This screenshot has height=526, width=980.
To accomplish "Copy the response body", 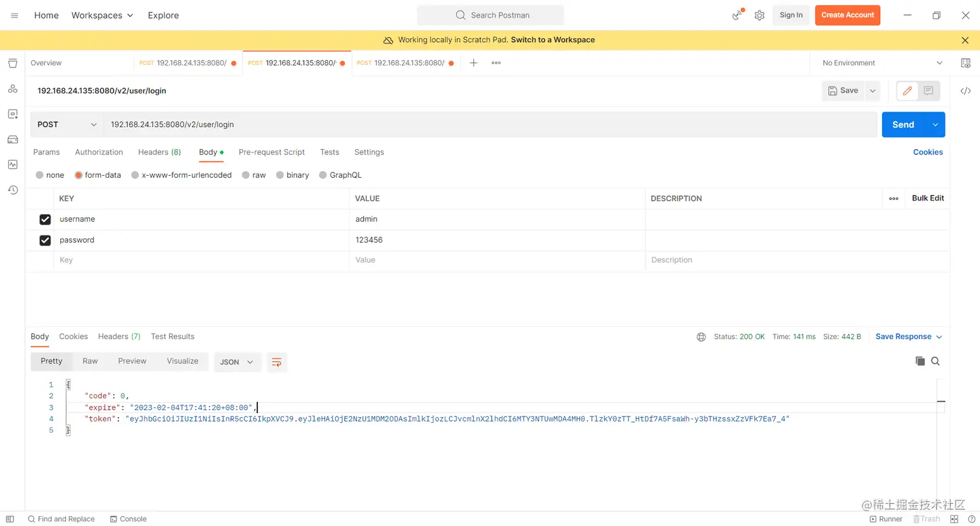I will click(920, 361).
